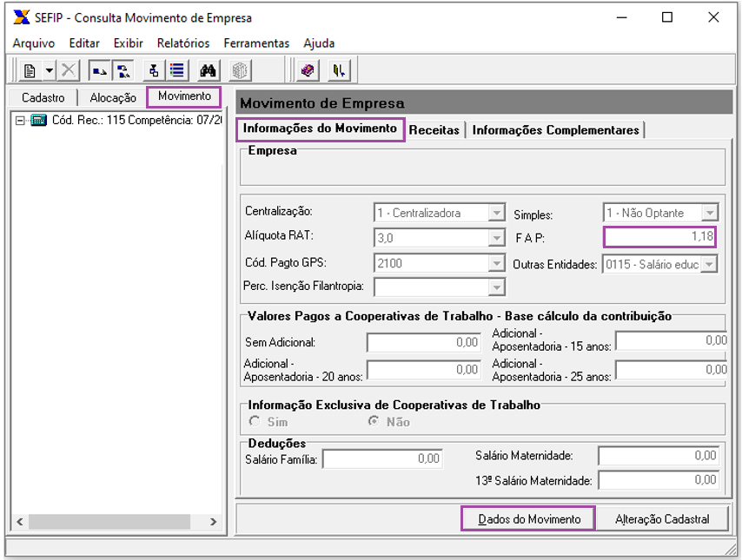Viewport: 742px width, 560px height.
Task: Click the greyed-out delete X toolbar icon
Action: 69,71
